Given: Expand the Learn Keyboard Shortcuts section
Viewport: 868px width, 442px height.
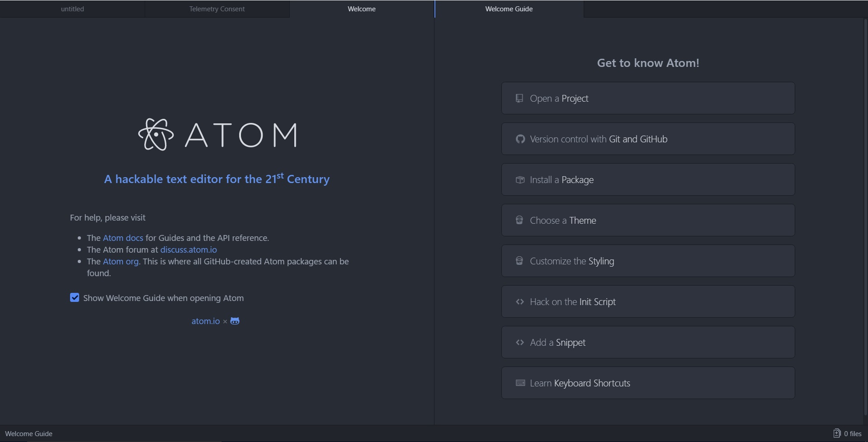Looking at the screenshot, I should [648, 383].
